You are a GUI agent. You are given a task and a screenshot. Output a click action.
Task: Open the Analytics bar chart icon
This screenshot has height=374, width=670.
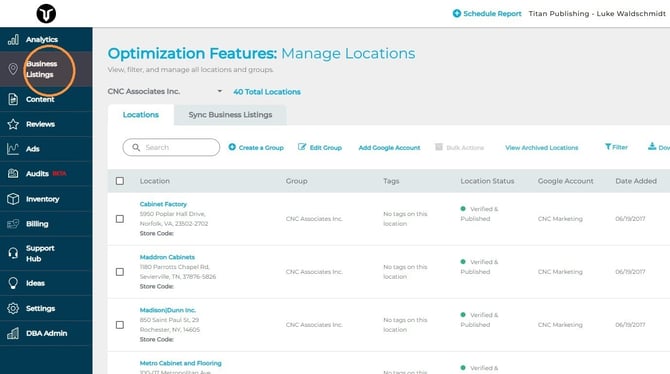[x=13, y=40]
